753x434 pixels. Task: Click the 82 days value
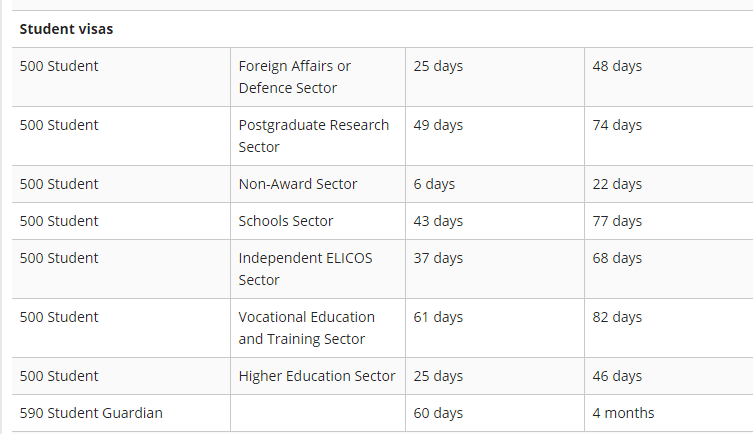[x=617, y=317]
